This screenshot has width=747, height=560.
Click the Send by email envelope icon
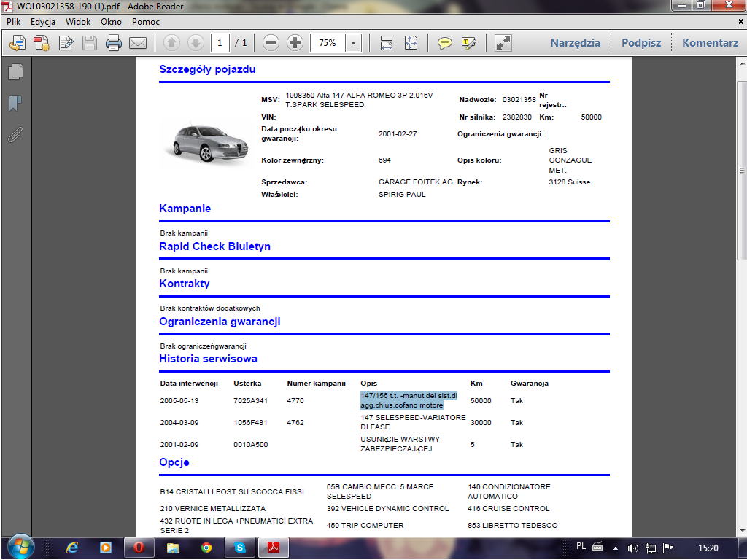pos(138,43)
